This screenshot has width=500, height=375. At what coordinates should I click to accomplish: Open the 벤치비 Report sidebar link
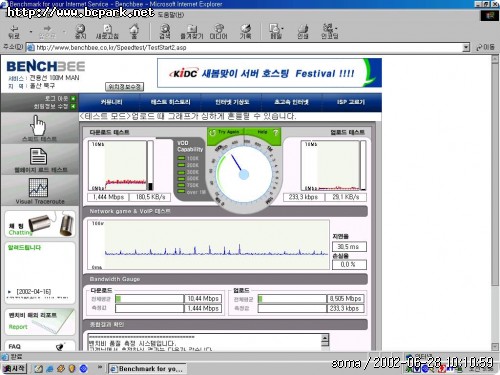point(40,322)
